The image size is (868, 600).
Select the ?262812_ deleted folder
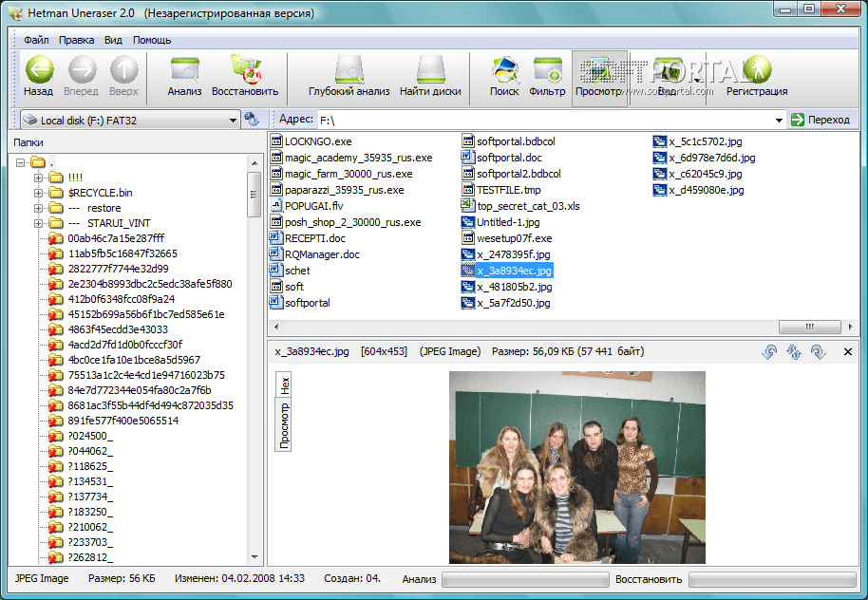pyautogui.click(x=81, y=557)
